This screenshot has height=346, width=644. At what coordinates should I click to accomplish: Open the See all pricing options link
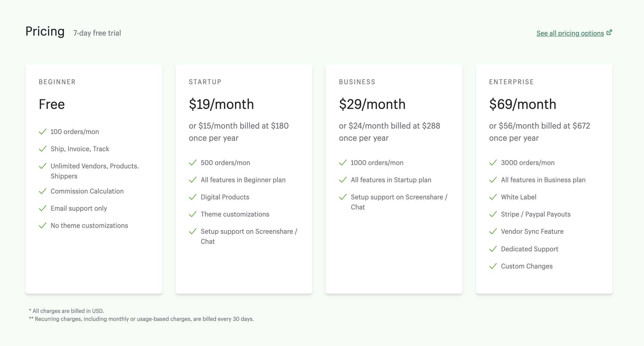point(570,33)
